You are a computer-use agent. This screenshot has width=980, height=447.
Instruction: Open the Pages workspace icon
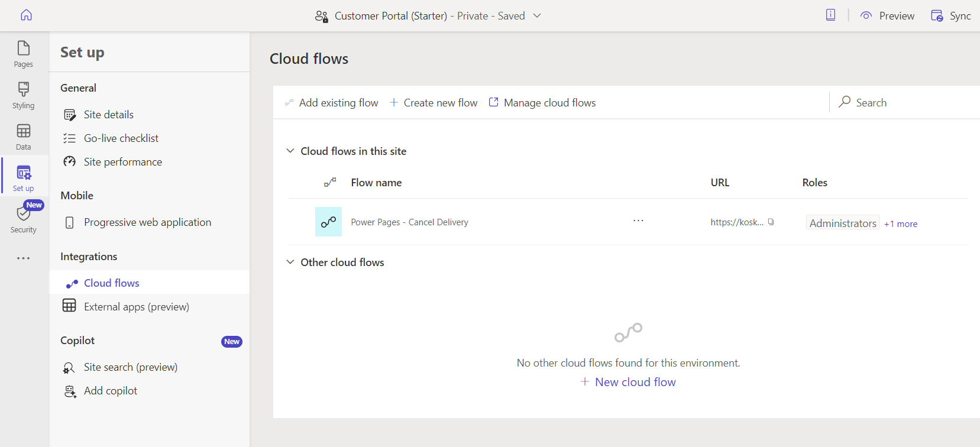(x=24, y=54)
